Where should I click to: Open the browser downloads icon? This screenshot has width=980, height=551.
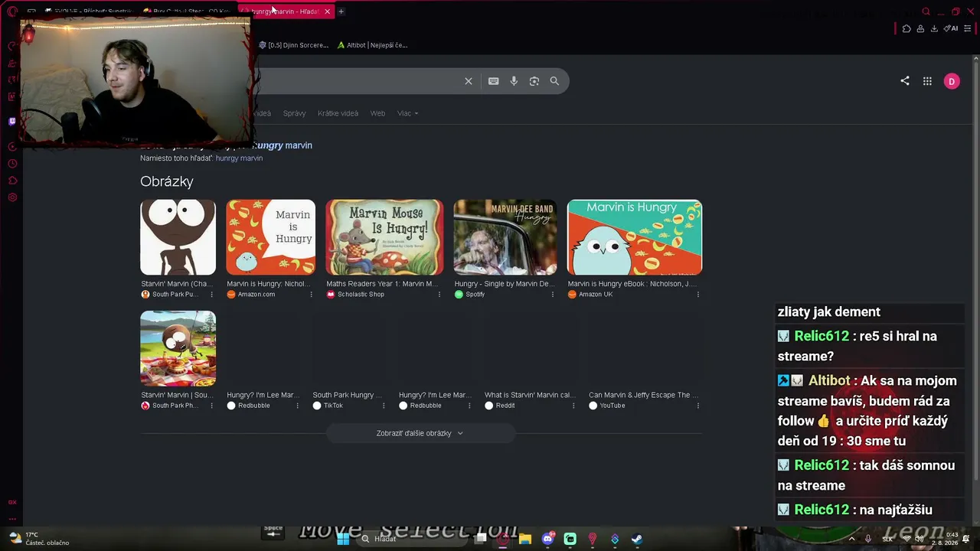[934, 29]
